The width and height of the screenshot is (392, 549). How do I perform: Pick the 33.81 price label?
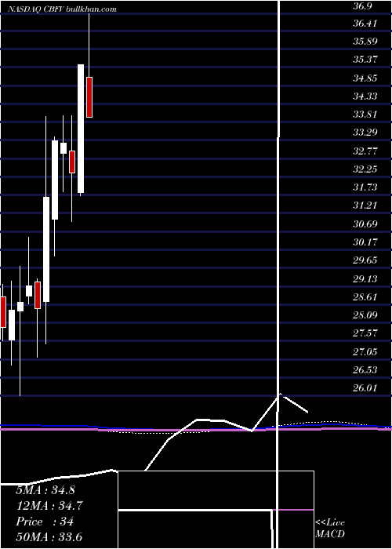tap(365, 115)
